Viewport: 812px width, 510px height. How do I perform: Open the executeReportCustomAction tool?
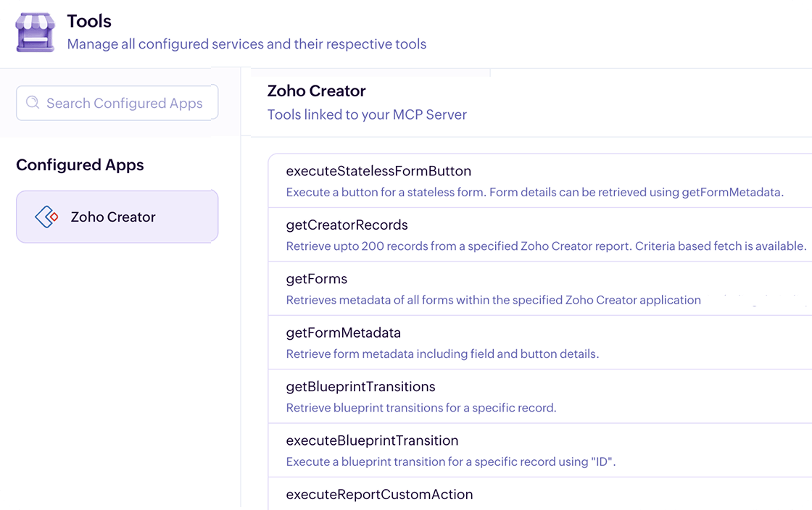pos(539,494)
